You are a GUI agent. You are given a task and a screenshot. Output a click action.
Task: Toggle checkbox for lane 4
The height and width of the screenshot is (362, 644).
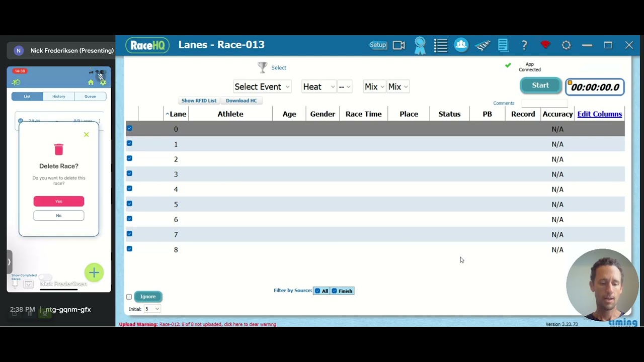click(129, 189)
